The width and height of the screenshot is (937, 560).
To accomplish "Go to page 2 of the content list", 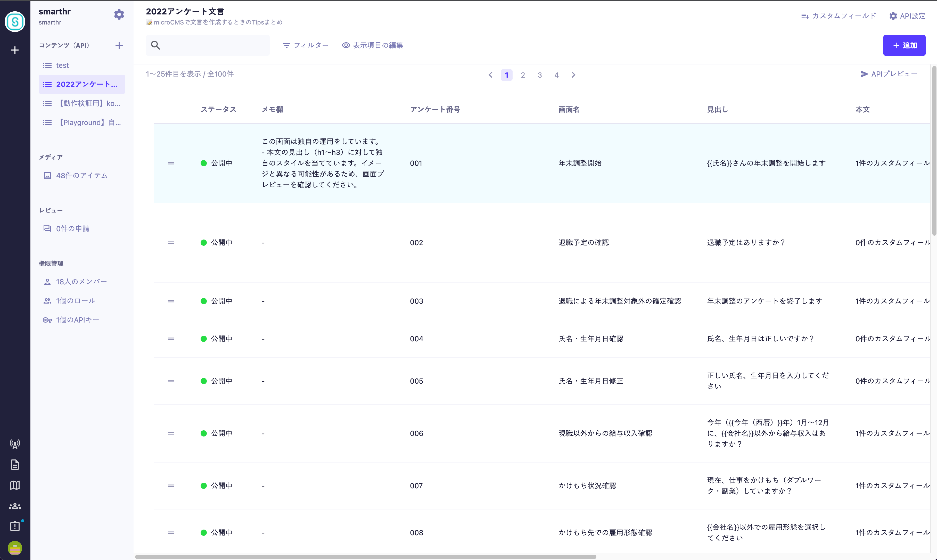I will (523, 75).
